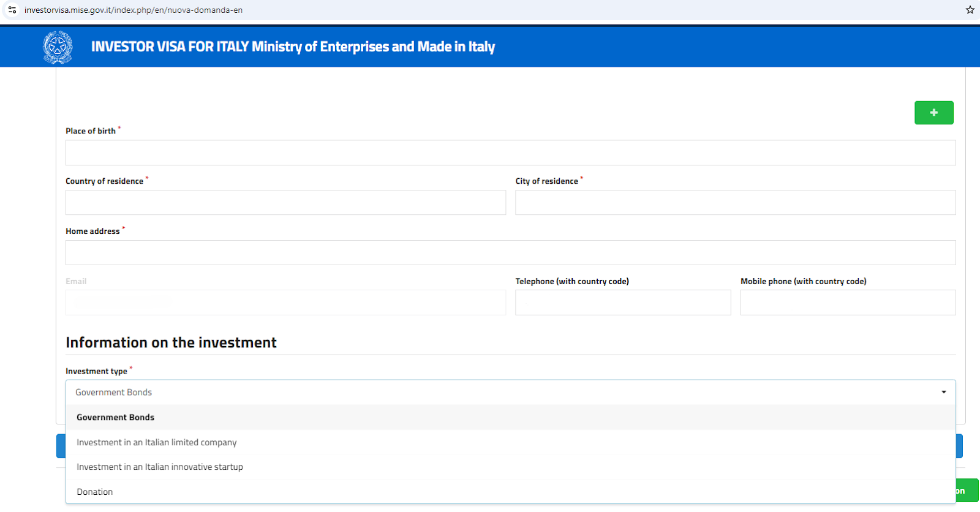Pick Investment in an Italian innovative startup
This screenshot has width=980, height=512.
pyautogui.click(x=160, y=467)
